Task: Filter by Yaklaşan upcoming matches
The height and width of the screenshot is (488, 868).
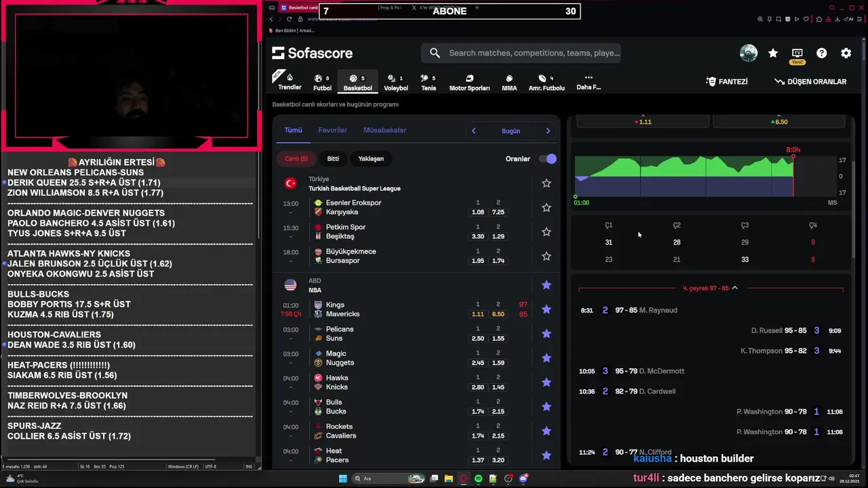Action: (371, 159)
